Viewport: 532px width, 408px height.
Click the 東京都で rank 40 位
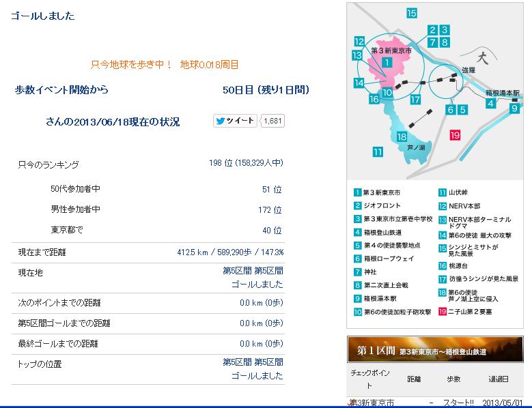coord(272,231)
